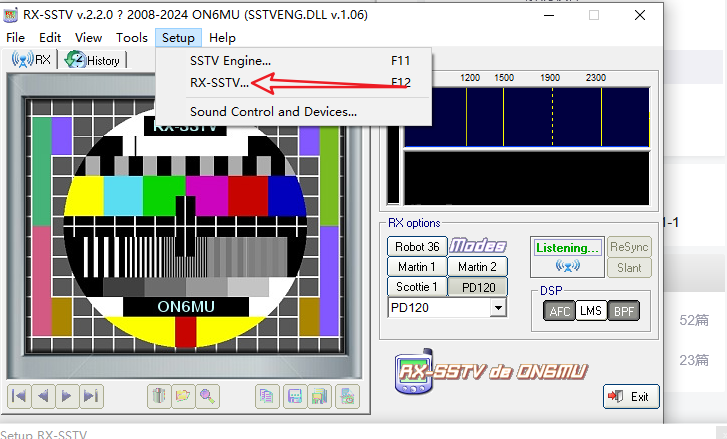
Task: Choose SSTV Engine... from Setup menu
Action: click(293, 61)
